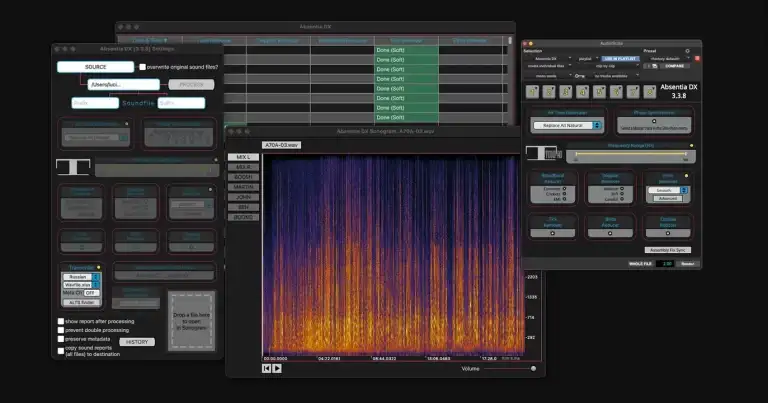Enable prevent double processing checkbox

61,330
